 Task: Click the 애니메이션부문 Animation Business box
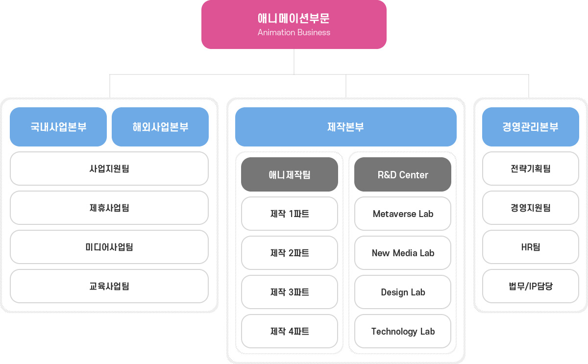[294, 24]
